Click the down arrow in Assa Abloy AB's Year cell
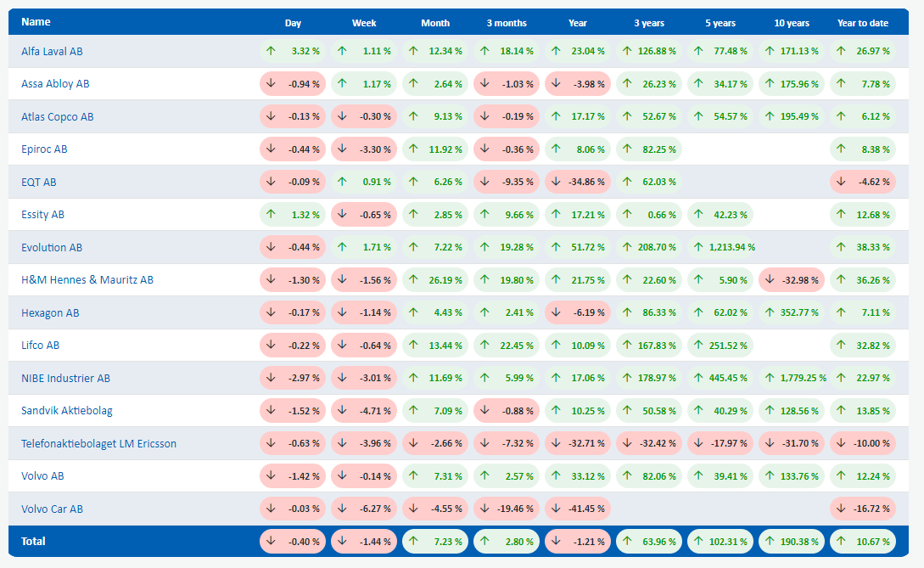The width and height of the screenshot is (924, 568). tap(556, 84)
